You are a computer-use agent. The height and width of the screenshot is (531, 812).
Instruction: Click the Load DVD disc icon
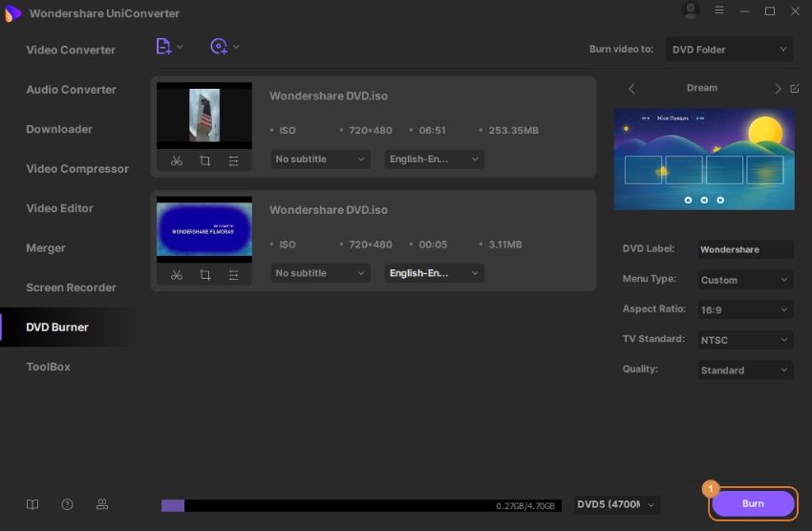tap(219, 47)
